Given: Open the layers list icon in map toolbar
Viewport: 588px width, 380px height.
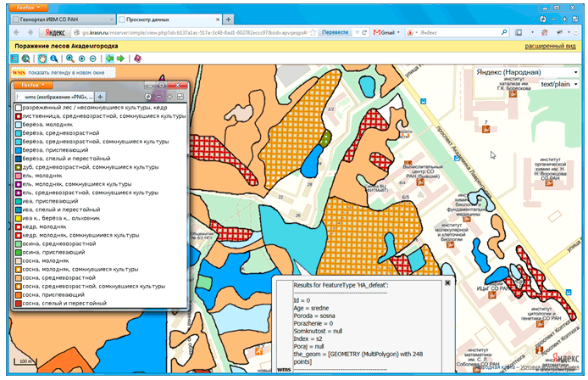Looking at the screenshot, I should click(14, 59).
